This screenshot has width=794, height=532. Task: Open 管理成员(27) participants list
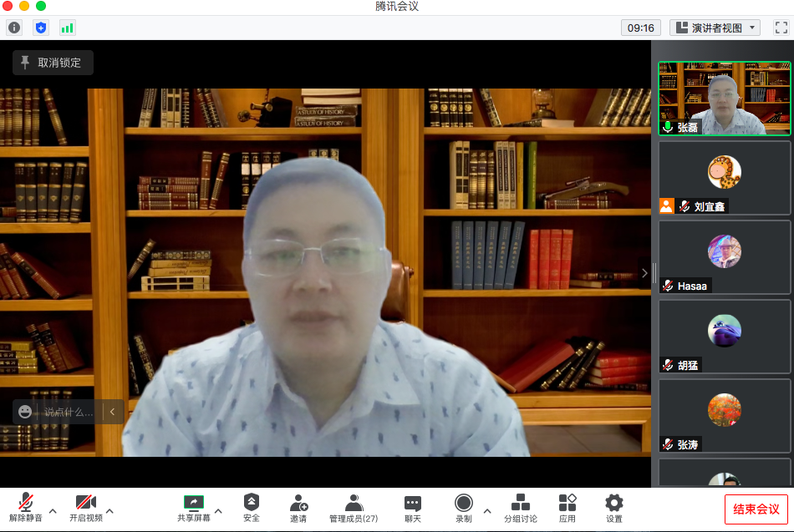click(354, 508)
